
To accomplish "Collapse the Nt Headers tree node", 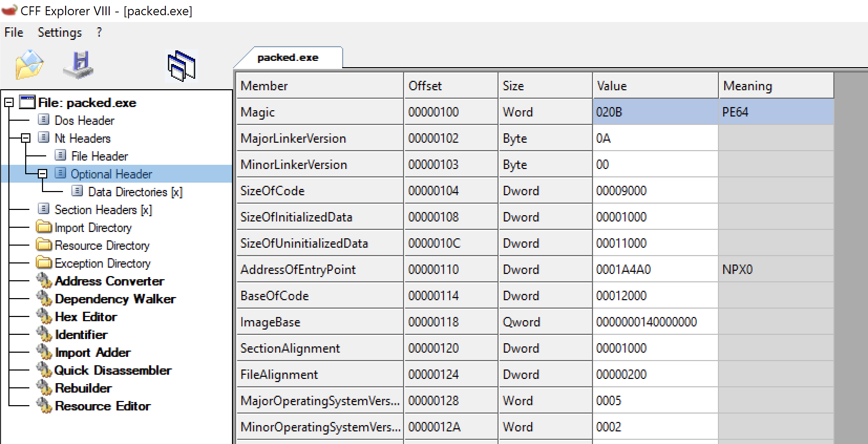I will click(26, 139).
